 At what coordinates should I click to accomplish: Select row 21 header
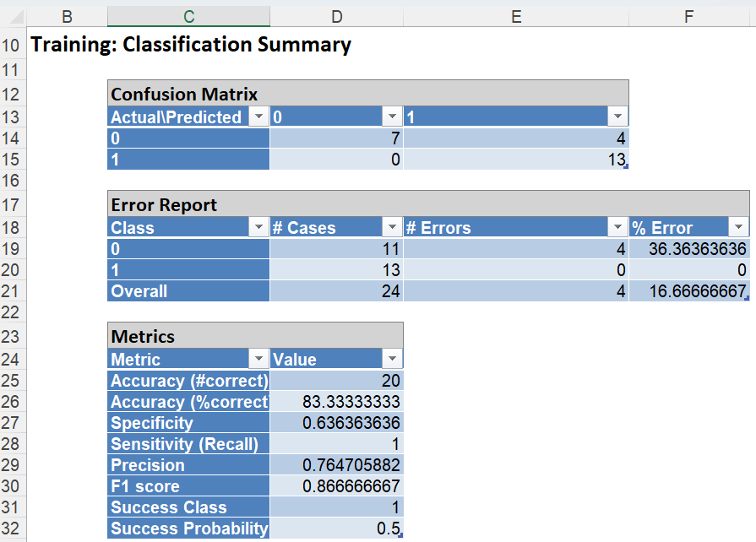coord(14,291)
